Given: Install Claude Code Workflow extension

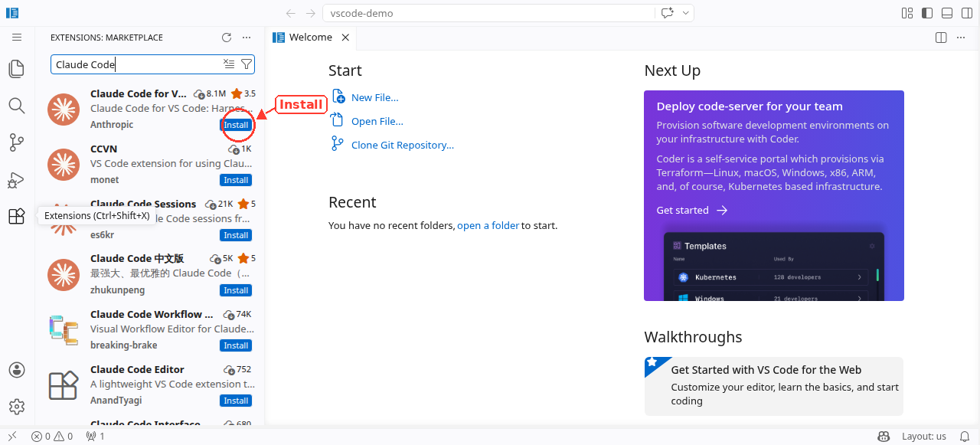Looking at the screenshot, I should [236, 345].
